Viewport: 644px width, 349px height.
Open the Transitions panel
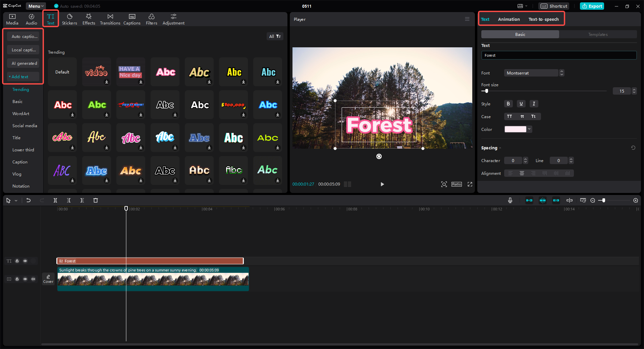110,18
